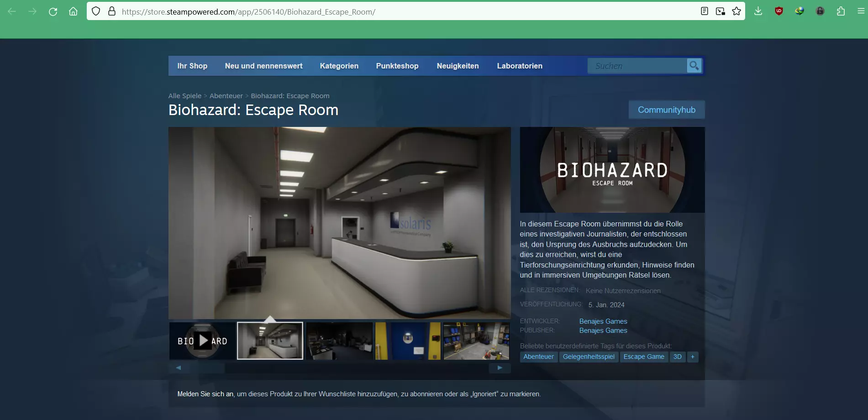Open Ihr Shop menu
The height and width of the screenshot is (420, 868).
click(x=192, y=66)
